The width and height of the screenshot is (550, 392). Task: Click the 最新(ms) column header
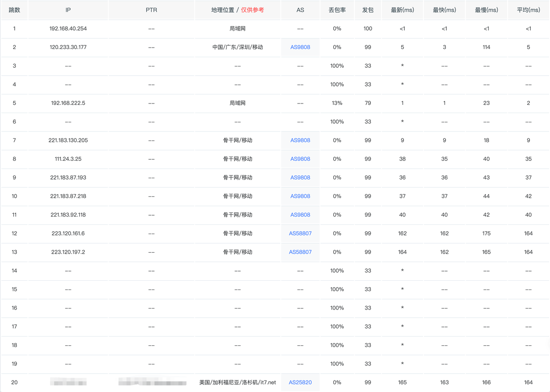(402, 10)
